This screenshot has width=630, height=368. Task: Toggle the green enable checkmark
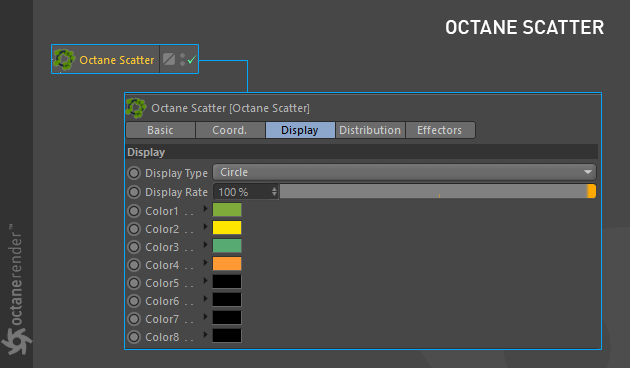point(192,59)
